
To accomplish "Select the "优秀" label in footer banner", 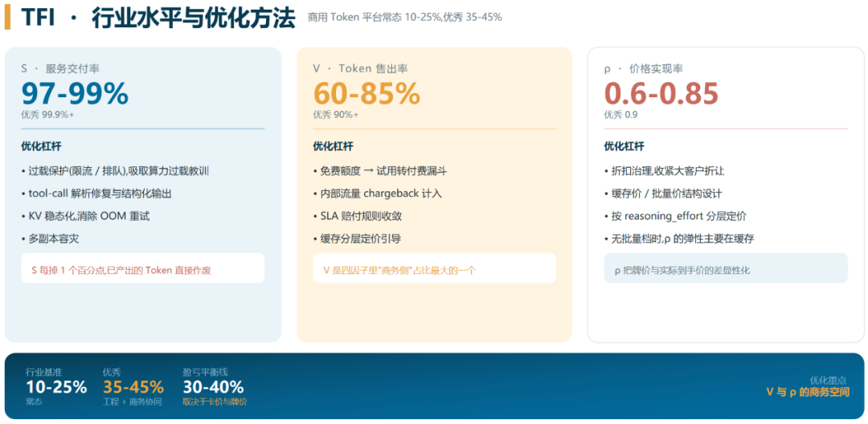I will point(111,373).
